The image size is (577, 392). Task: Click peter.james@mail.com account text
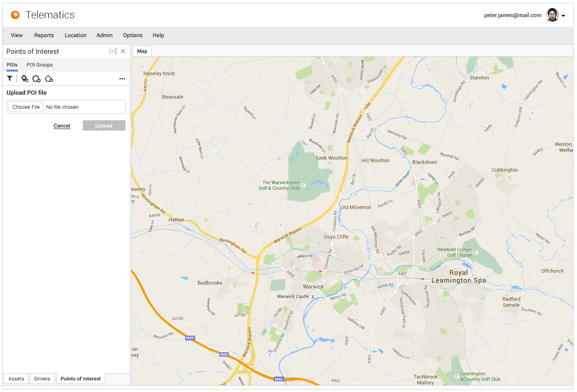(513, 15)
